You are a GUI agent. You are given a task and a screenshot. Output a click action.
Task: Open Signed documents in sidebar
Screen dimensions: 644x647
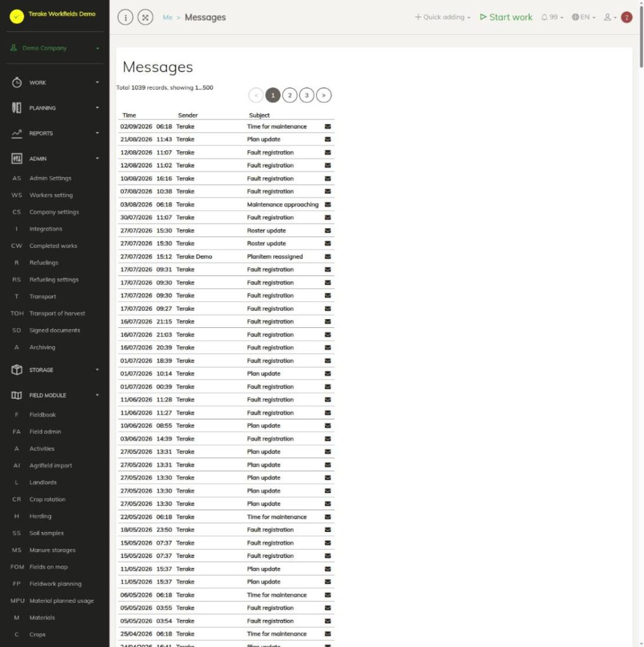tap(54, 330)
